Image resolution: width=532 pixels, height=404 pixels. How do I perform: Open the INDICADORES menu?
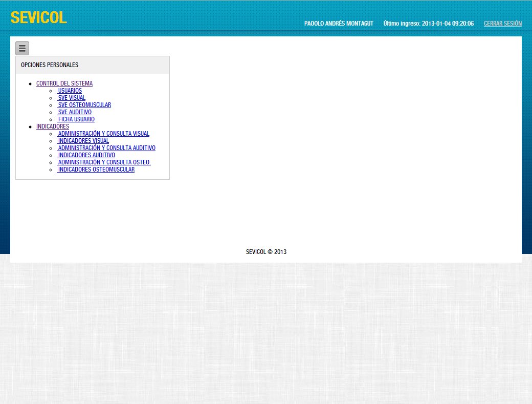tap(53, 126)
